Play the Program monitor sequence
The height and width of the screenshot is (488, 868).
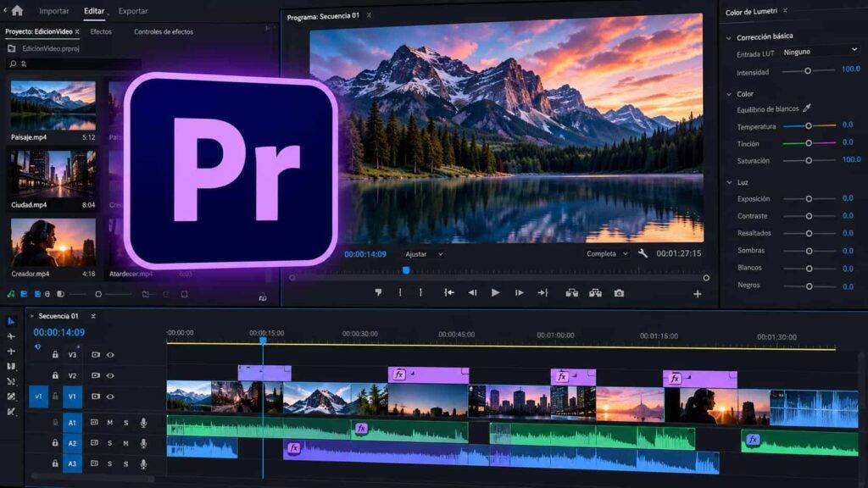495,292
